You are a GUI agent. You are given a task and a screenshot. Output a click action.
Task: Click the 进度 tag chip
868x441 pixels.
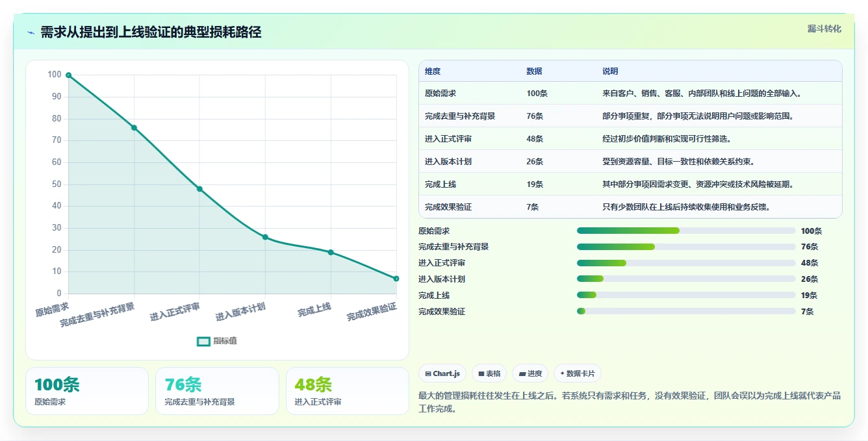click(530, 373)
